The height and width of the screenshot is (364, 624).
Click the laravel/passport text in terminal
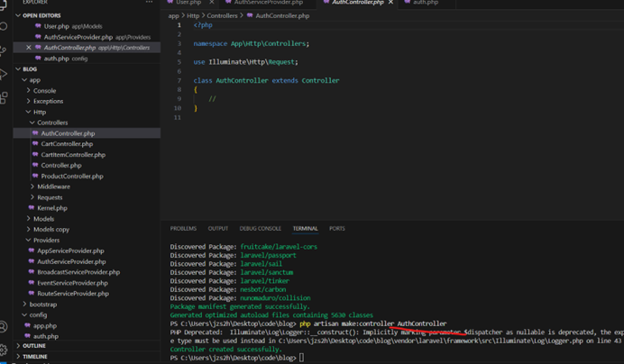pyautogui.click(x=268, y=255)
